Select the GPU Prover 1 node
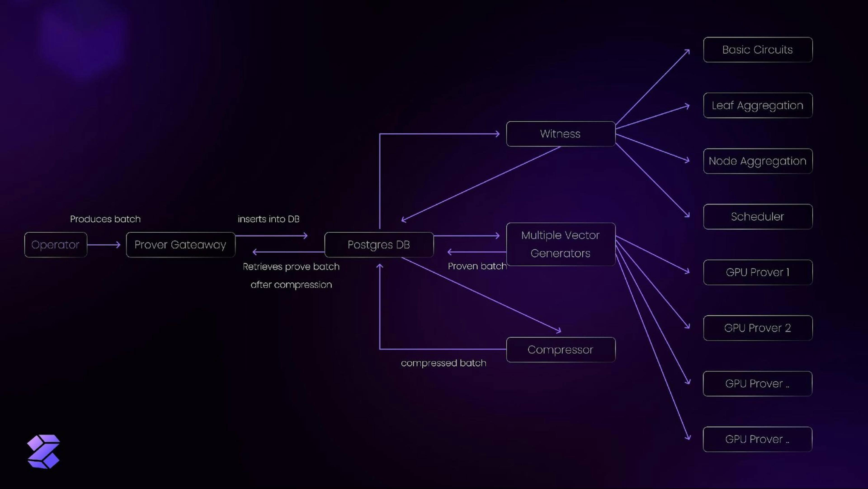Screen dimensions: 868x489 tap(758, 272)
